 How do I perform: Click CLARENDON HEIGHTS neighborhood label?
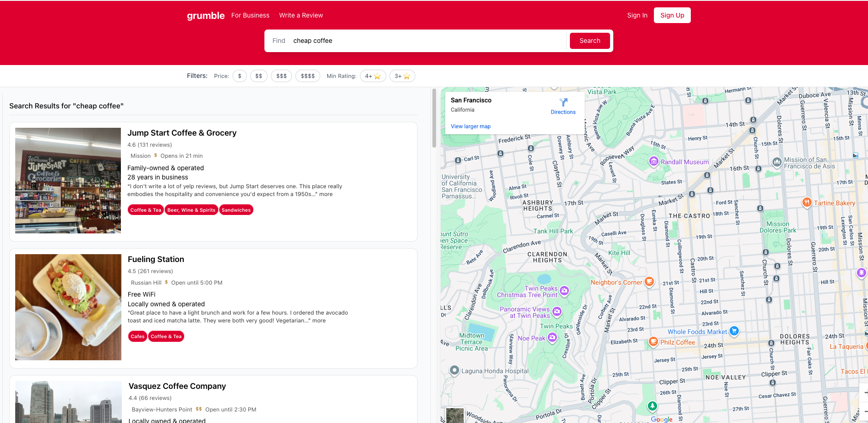point(547,257)
